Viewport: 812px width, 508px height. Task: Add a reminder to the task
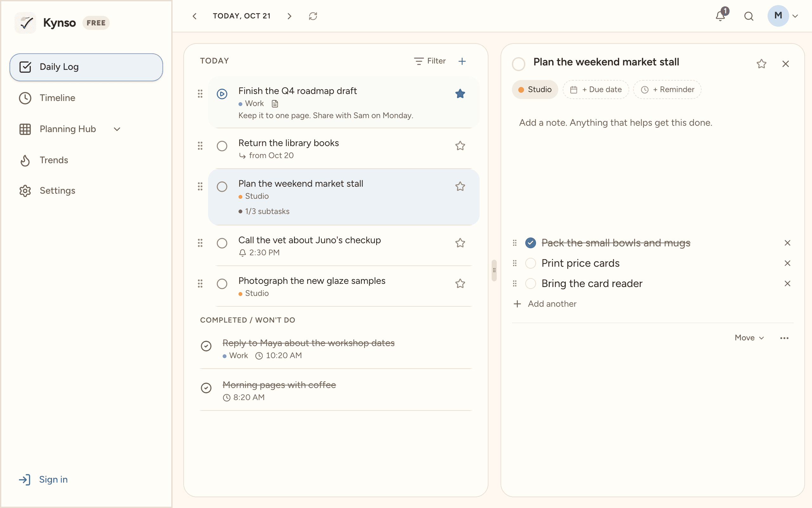pos(667,90)
